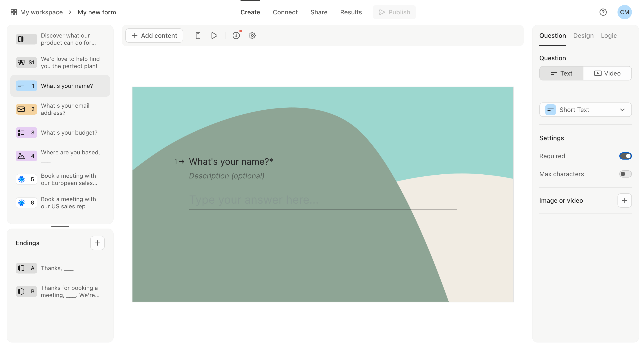Viewport: 644px width, 347px height.
Task: Open the Short Text type dropdown
Action: click(x=585, y=110)
